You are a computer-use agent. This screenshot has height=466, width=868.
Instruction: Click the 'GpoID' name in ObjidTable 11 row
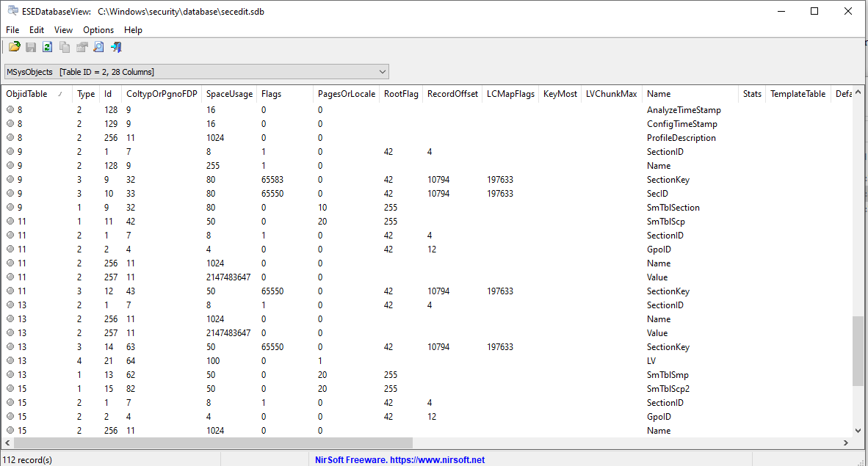[x=659, y=250]
